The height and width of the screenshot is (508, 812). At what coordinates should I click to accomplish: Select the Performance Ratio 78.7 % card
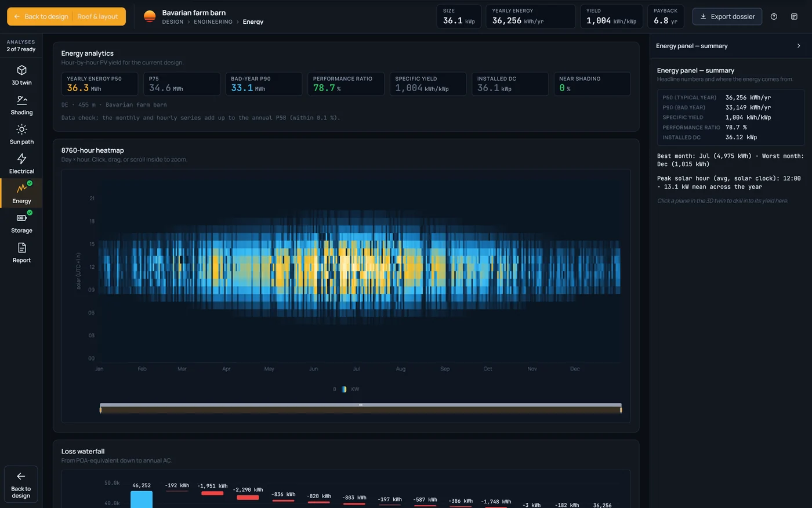coord(346,84)
